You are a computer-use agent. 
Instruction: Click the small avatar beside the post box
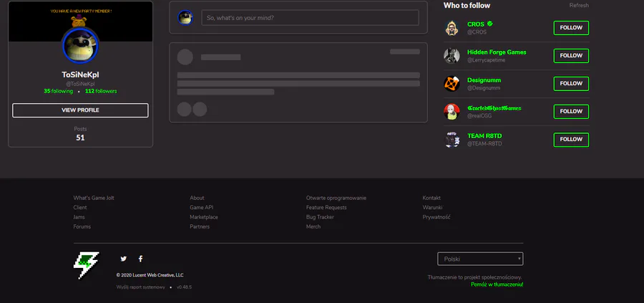(185, 18)
